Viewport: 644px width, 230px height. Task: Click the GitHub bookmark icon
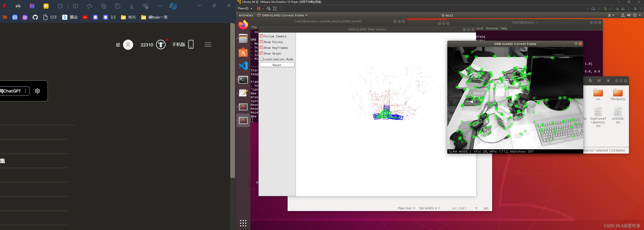pos(35,17)
